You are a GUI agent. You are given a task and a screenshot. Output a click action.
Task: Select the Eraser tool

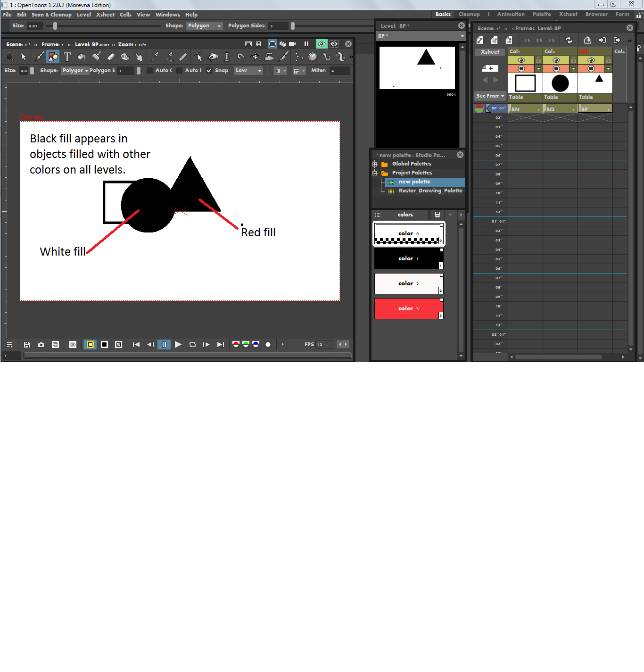[111, 57]
